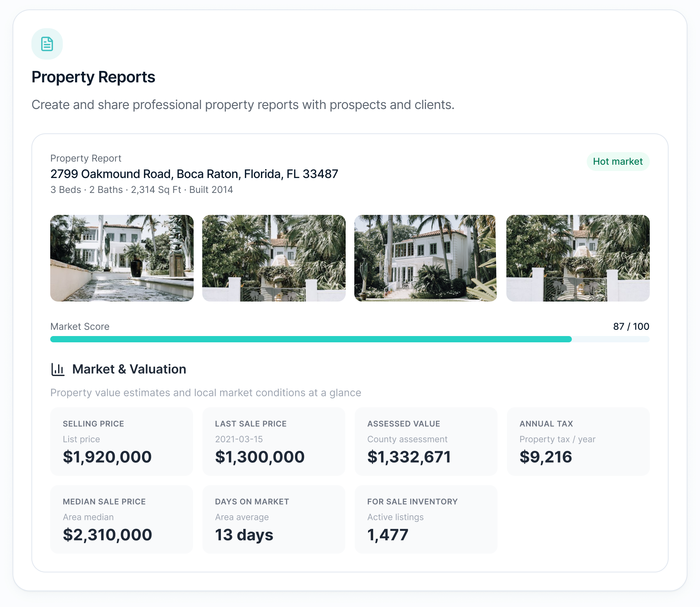This screenshot has height=607, width=700.
Task: Click the Active listings subtitle
Action: pyautogui.click(x=396, y=517)
